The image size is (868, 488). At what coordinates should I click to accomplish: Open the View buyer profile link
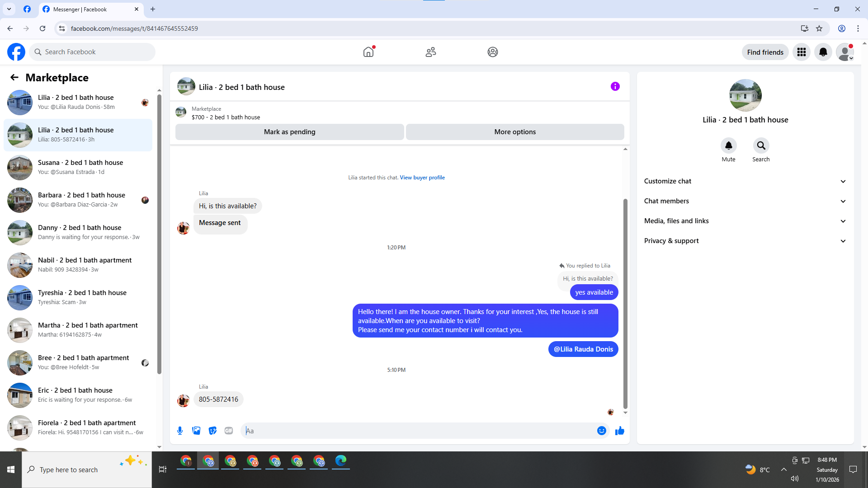tap(422, 178)
